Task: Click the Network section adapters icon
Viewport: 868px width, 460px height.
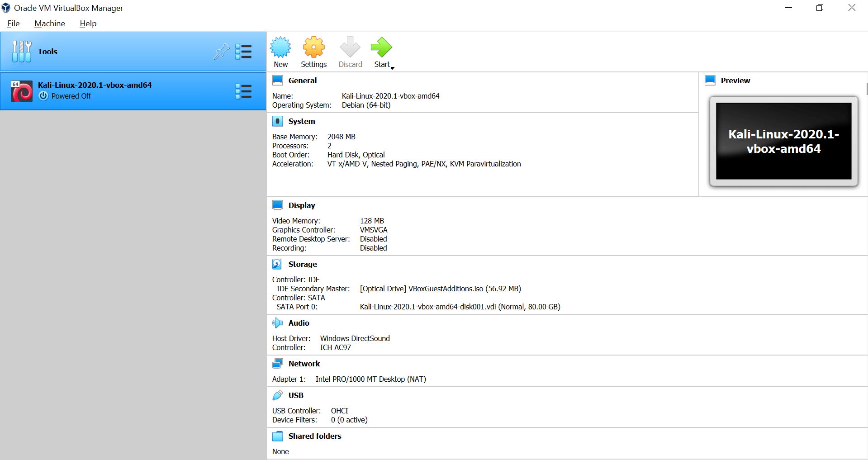Action: (277, 364)
